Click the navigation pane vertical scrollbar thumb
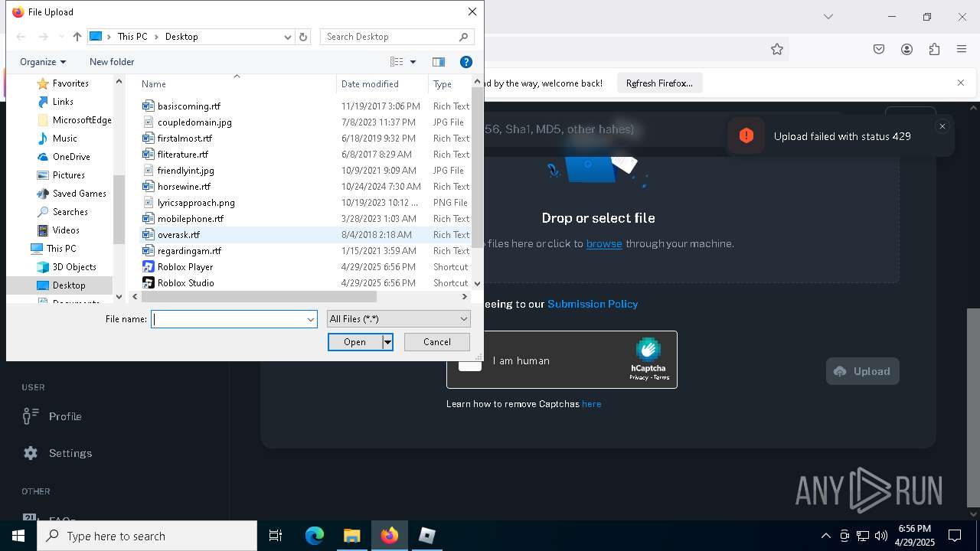Image resolution: width=980 pixels, height=551 pixels. click(x=119, y=210)
